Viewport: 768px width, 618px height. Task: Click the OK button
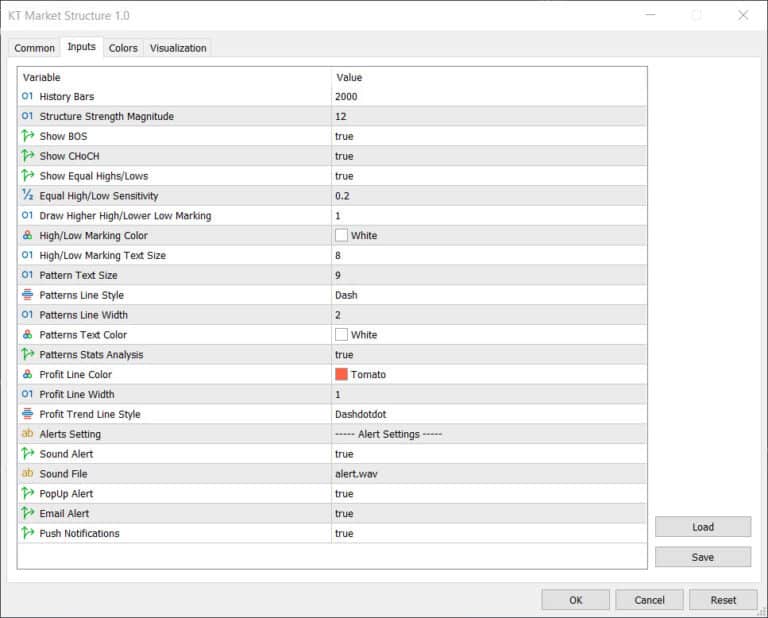576,600
